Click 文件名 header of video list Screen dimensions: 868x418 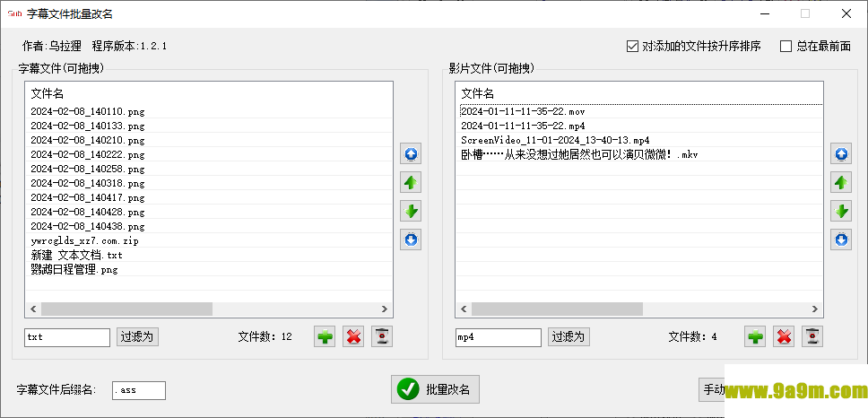point(478,93)
